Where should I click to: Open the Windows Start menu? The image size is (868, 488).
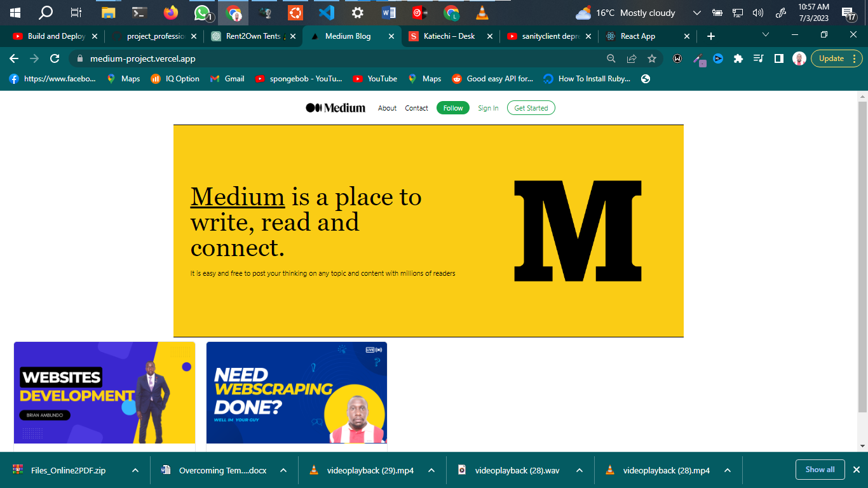click(15, 12)
